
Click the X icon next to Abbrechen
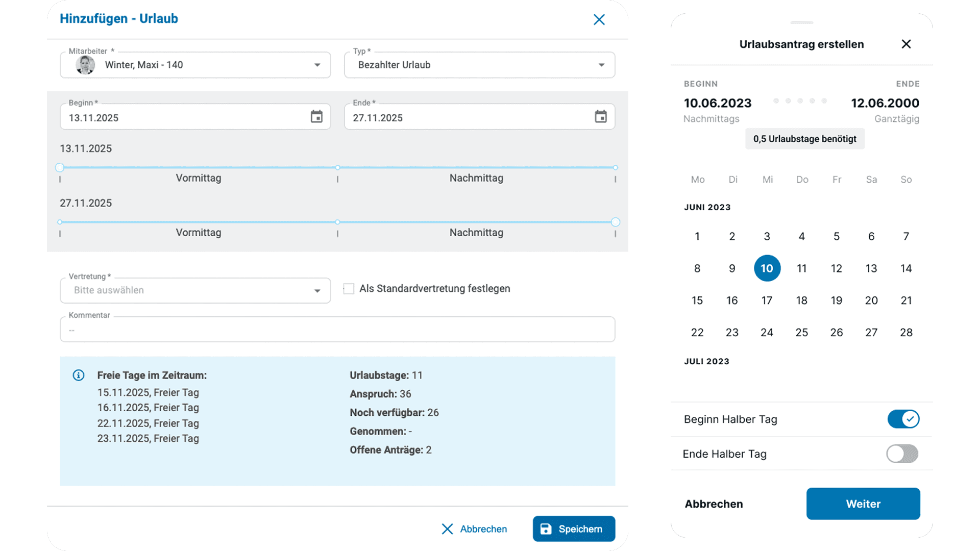click(x=447, y=529)
